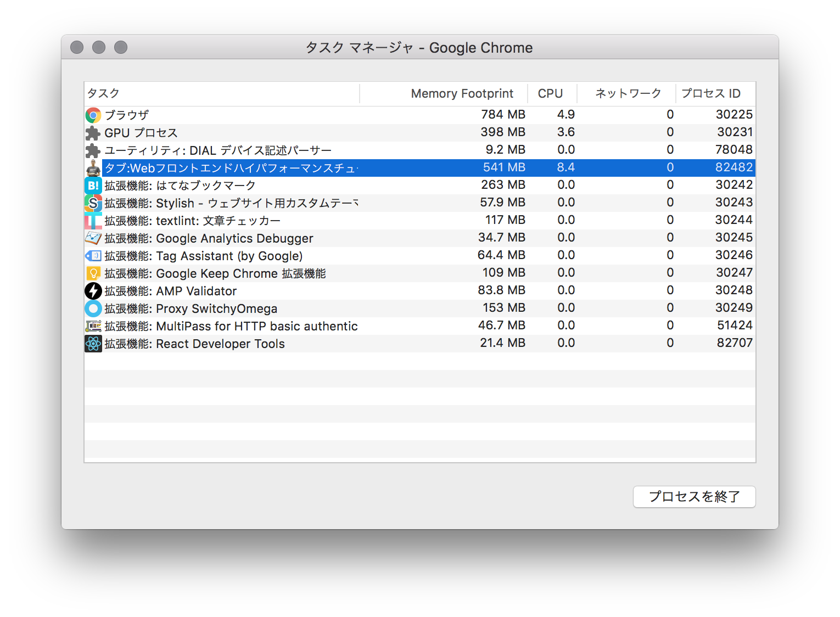The width and height of the screenshot is (840, 617).
Task: Select the ブラウザ task row
Action: click(x=420, y=115)
